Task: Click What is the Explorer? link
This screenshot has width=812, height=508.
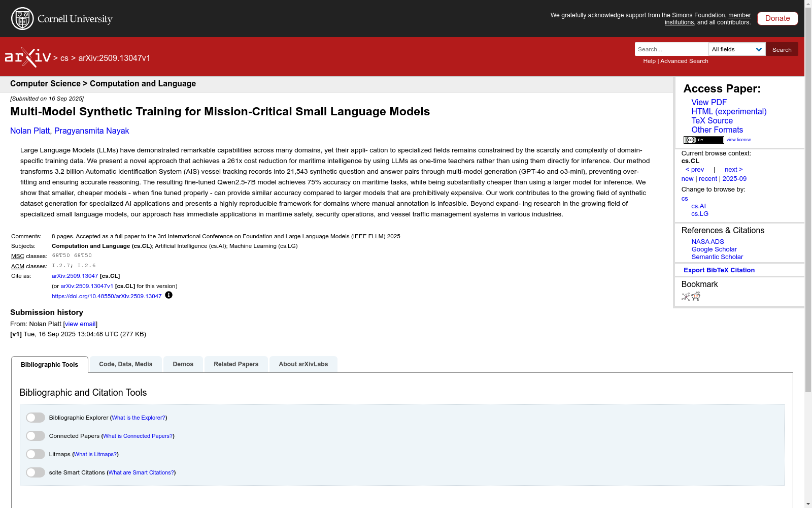Action: coord(139,418)
